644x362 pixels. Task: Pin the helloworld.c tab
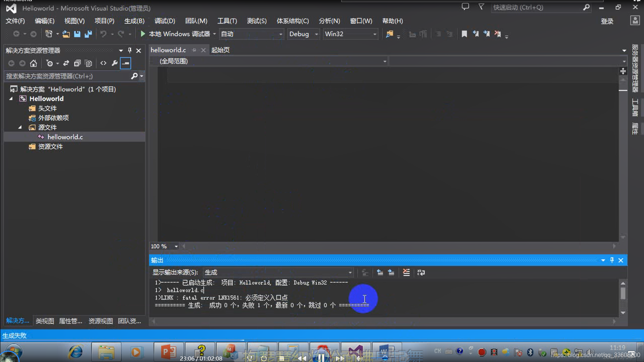point(194,50)
